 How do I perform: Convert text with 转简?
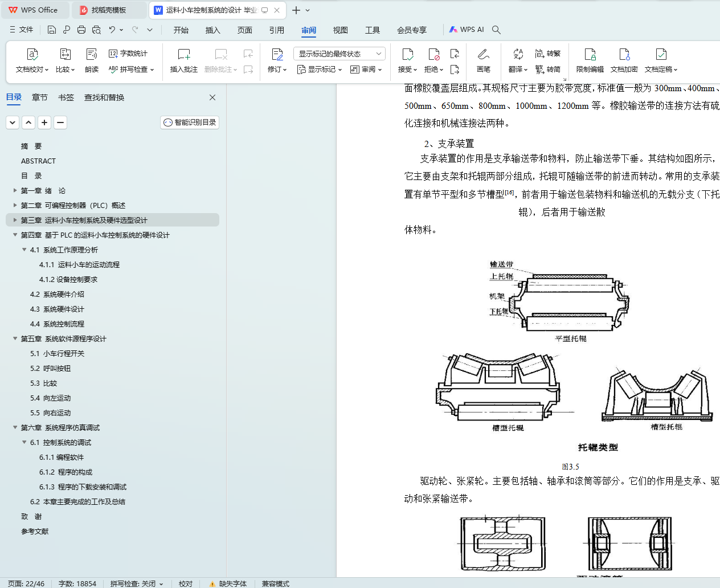[548, 70]
